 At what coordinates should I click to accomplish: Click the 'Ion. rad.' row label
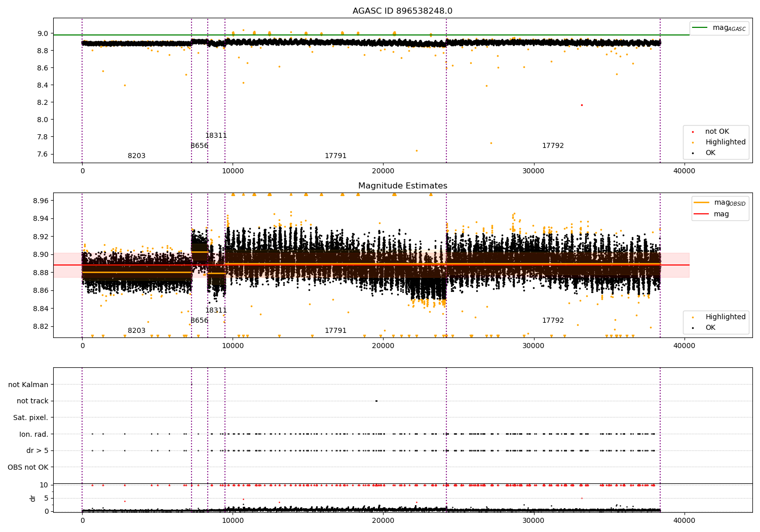[34, 434]
